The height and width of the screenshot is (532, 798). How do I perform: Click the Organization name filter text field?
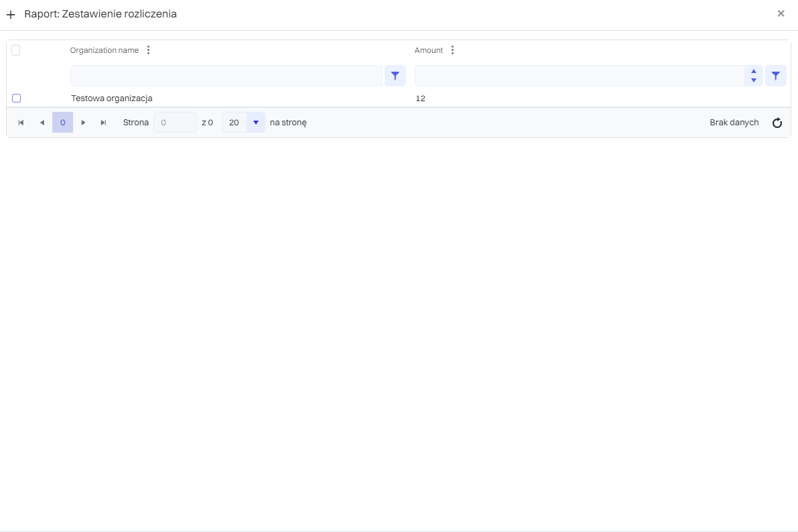226,76
